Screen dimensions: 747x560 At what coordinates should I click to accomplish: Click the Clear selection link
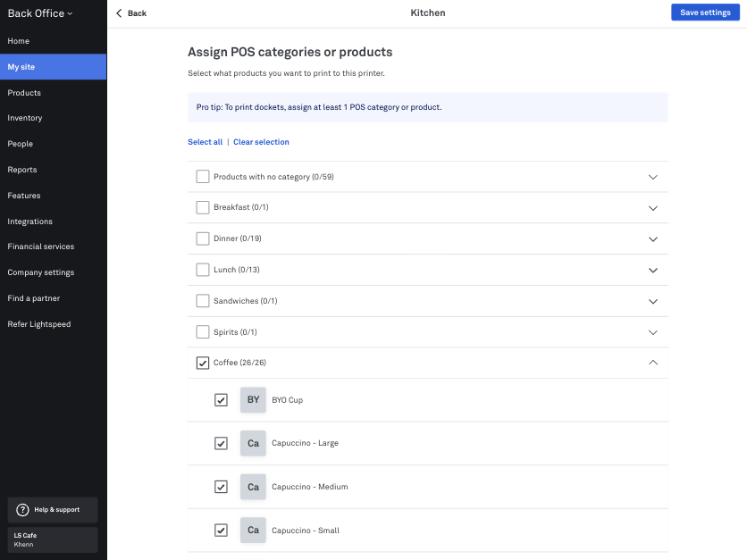(x=261, y=142)
